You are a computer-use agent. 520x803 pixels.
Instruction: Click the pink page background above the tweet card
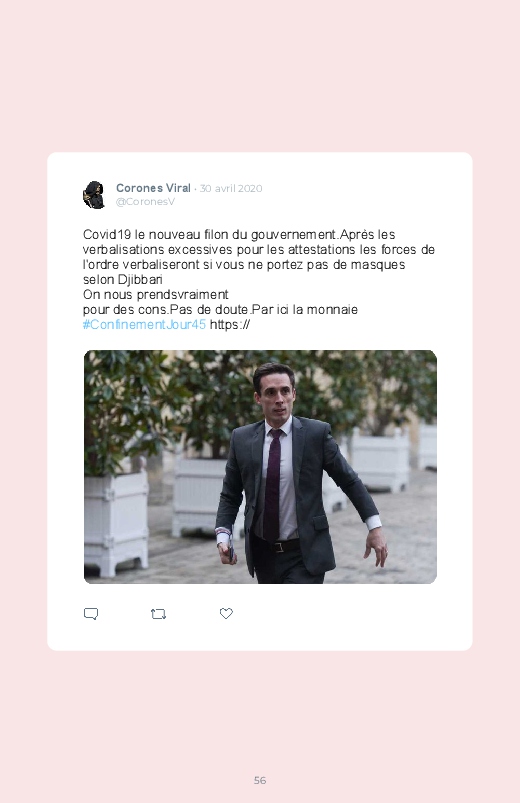(260, 77)
